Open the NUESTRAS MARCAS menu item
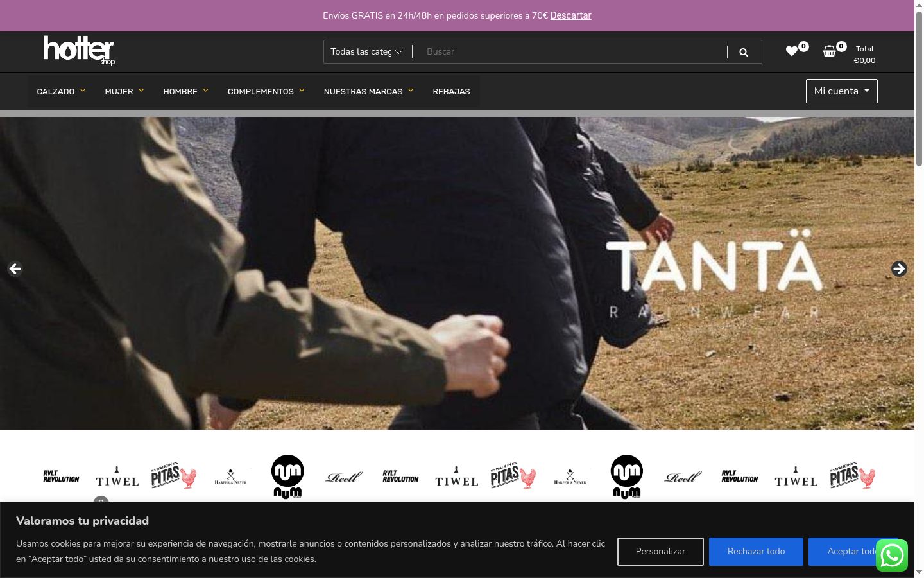 (x=363, y=92)
